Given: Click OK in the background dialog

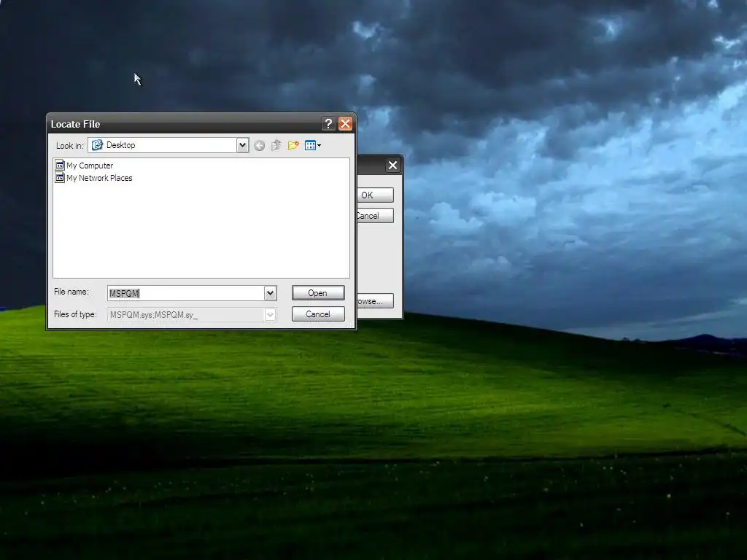Looking at the screenshot, I should click(375, 195).
